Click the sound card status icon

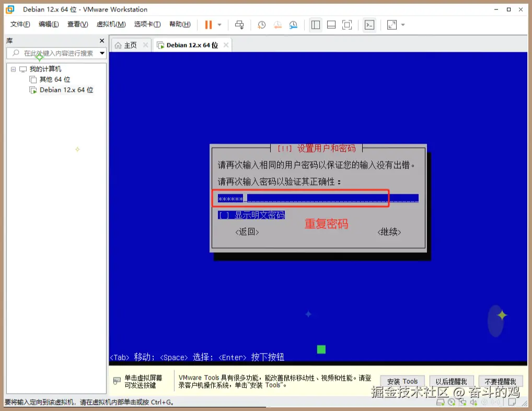click(473, 403)
